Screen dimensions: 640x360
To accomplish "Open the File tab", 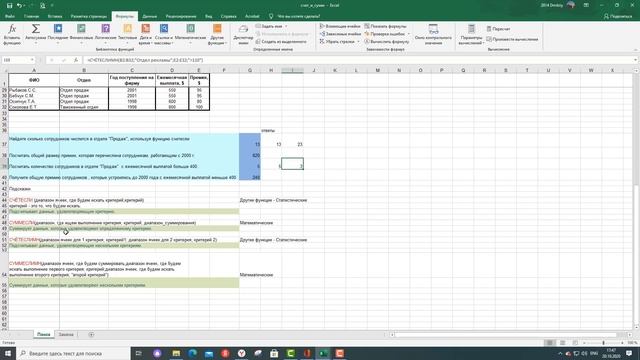I will tap(10, 16).
